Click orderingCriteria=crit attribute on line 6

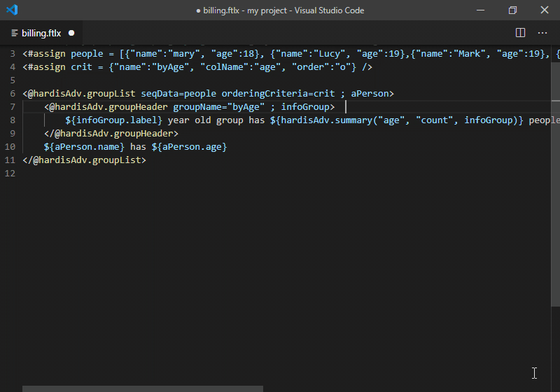coord(278,94)
